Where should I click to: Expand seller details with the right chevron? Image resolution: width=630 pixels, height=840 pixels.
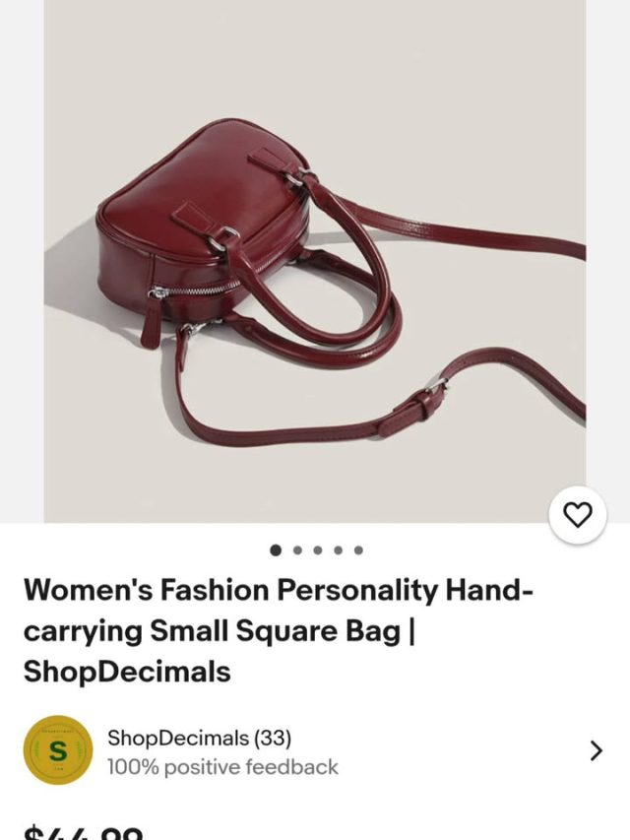click(x=596, y=750)
